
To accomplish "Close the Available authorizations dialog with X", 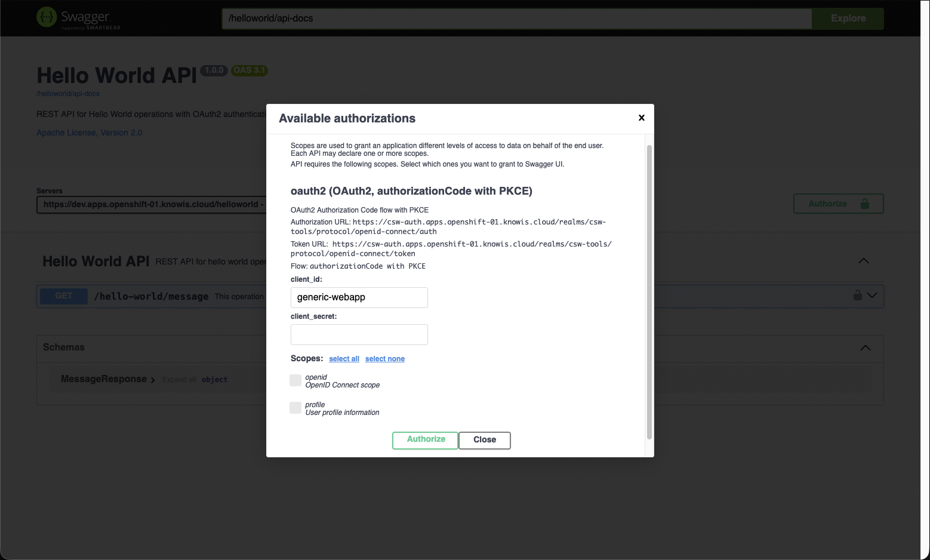I will click(x=642, y=118).
